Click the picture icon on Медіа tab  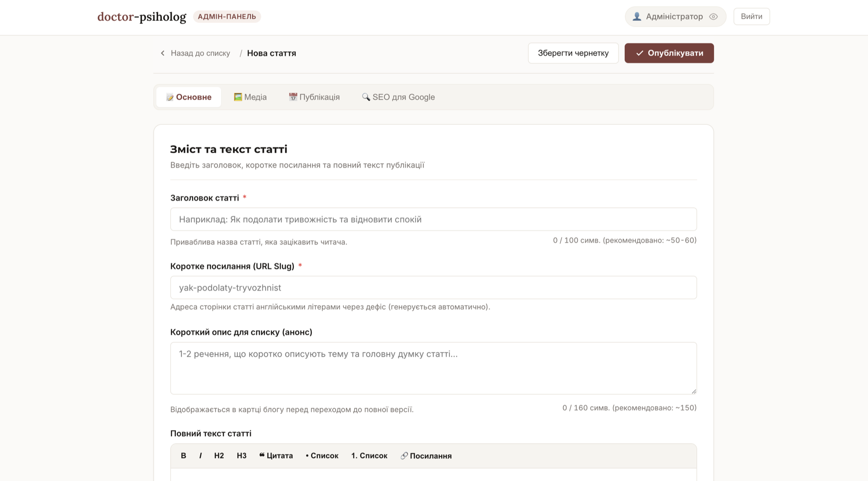(x=238, y=97)
